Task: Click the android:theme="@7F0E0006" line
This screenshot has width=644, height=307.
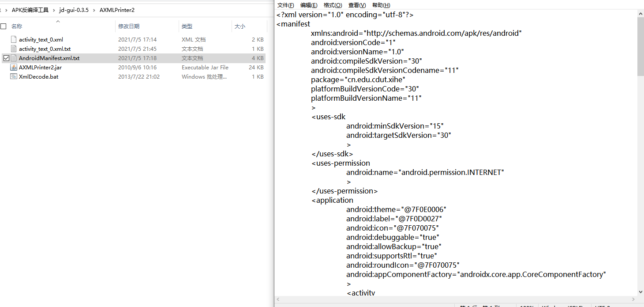Action: (397, 209)
